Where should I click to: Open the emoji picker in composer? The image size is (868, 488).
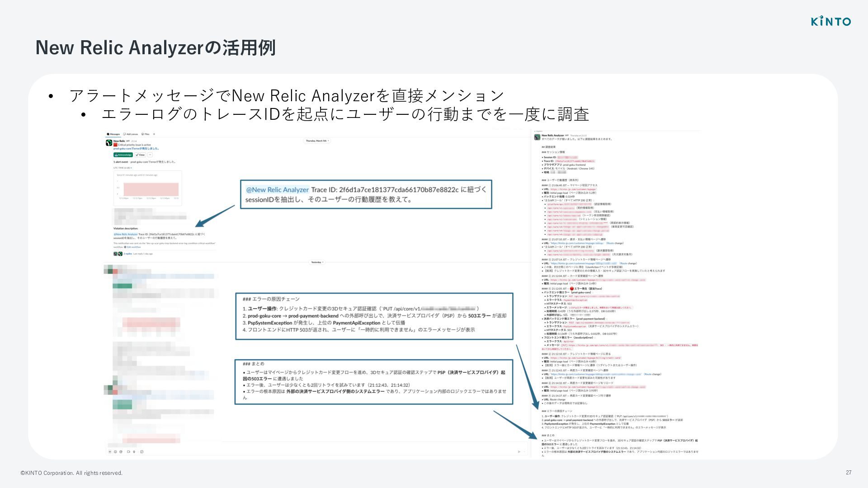click(115, 451)
